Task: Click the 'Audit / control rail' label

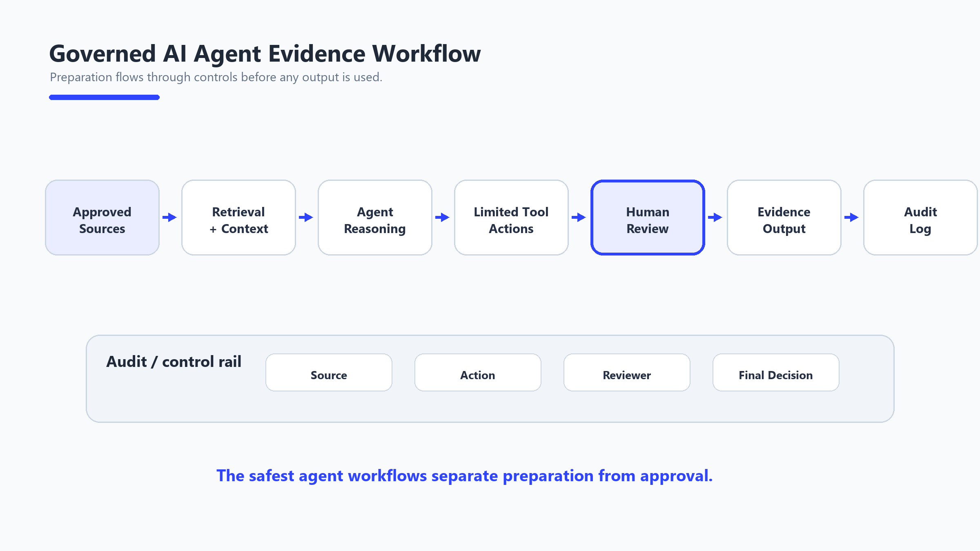Action: click(x=174, y=362)
